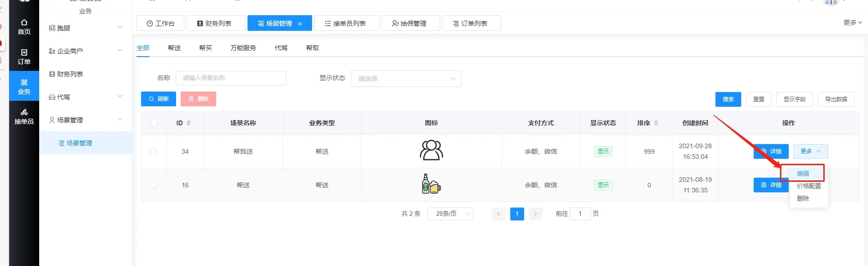Click the 刷新 refresh button

point(159,99)
